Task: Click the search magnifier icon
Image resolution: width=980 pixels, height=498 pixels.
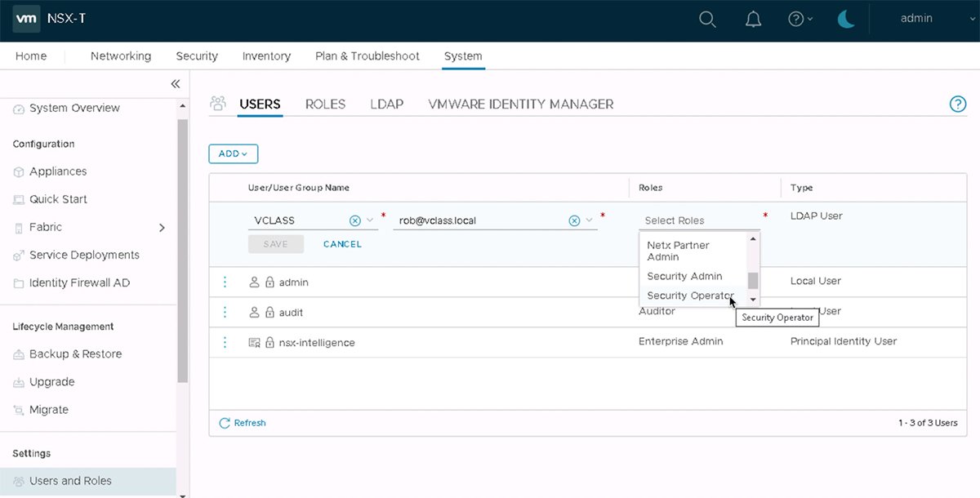Action: click(x=707, y=20)
